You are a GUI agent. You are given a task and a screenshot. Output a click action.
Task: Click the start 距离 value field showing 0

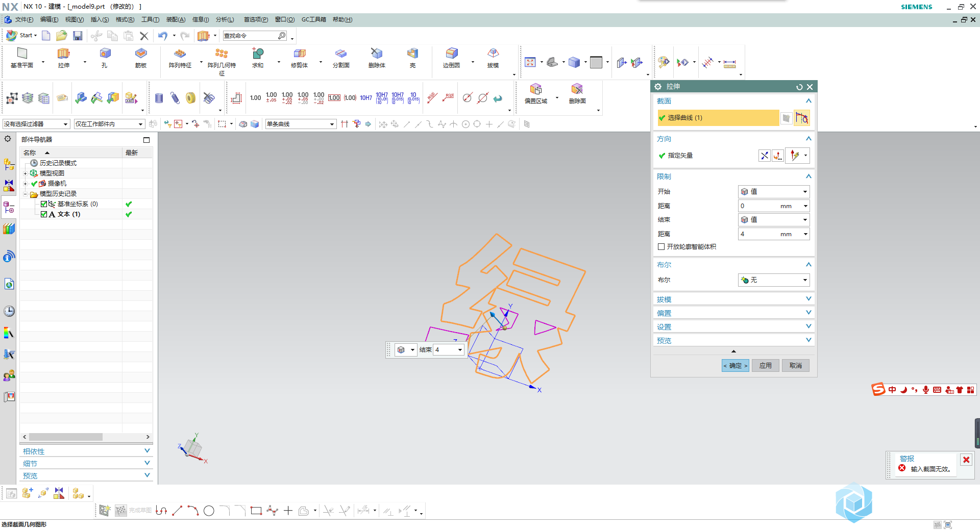click(774, 206)
